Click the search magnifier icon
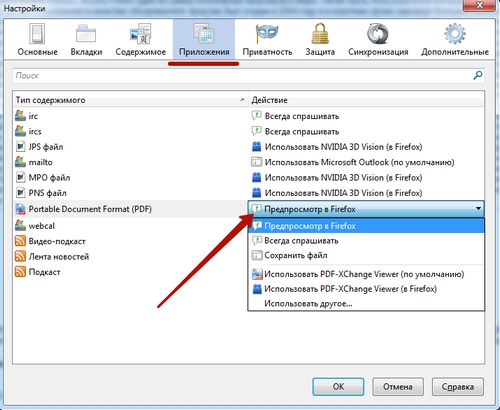The width and height of the screenshot is (500, 410). tap(478, 75)
